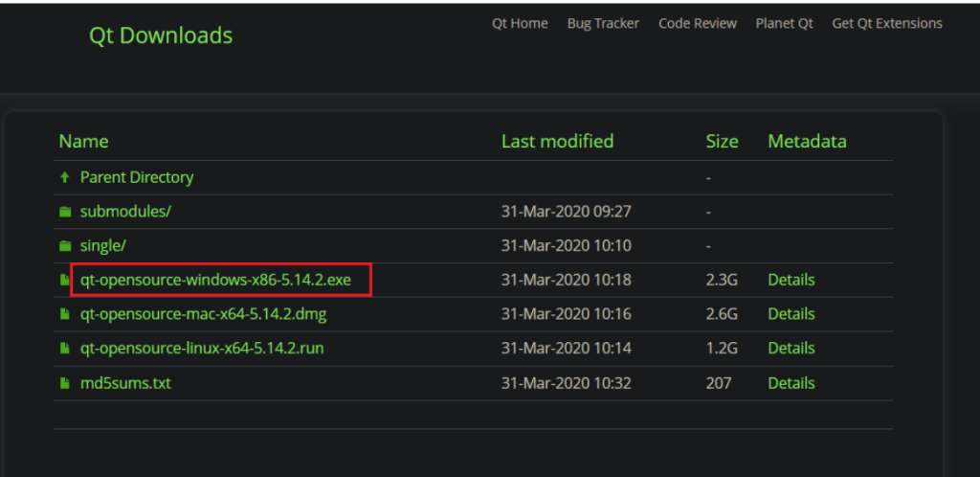Click the 1.2G size value
Viewport: 980px width, 477px height.
(x=722, y=348)
